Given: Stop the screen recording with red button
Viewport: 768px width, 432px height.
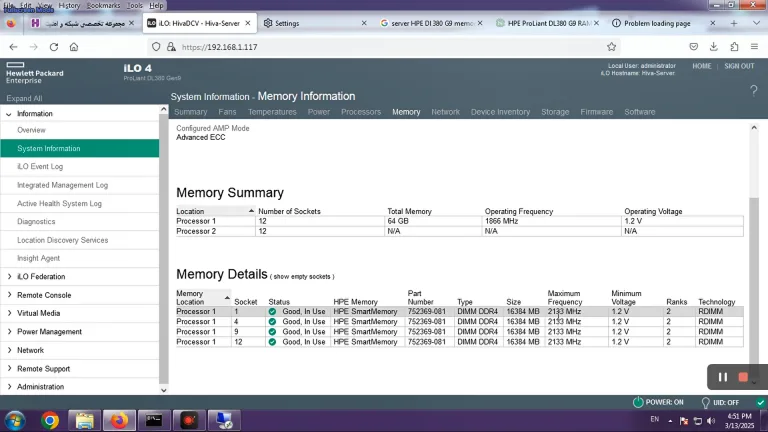Looking at the screenshot, I should click(x=743, y=377).
